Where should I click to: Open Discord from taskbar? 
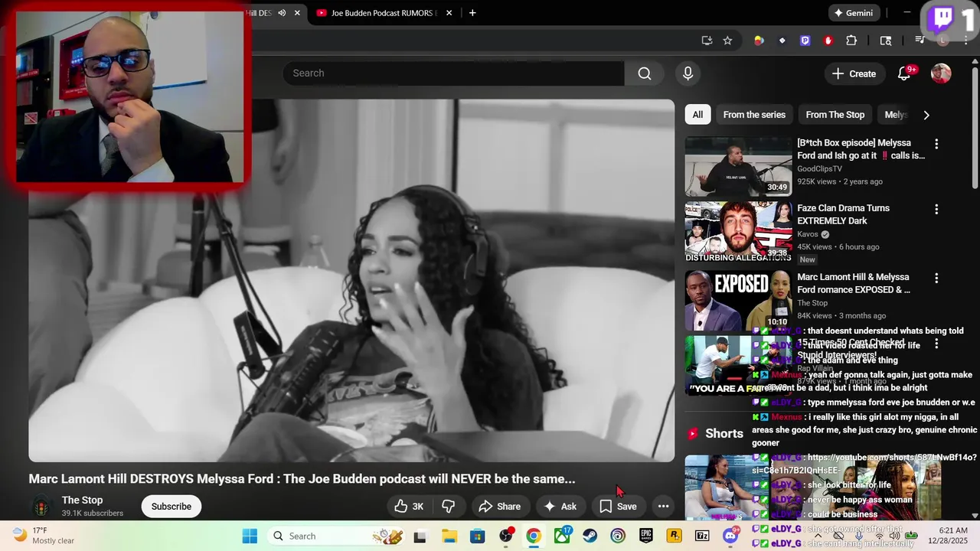point(730,536)
